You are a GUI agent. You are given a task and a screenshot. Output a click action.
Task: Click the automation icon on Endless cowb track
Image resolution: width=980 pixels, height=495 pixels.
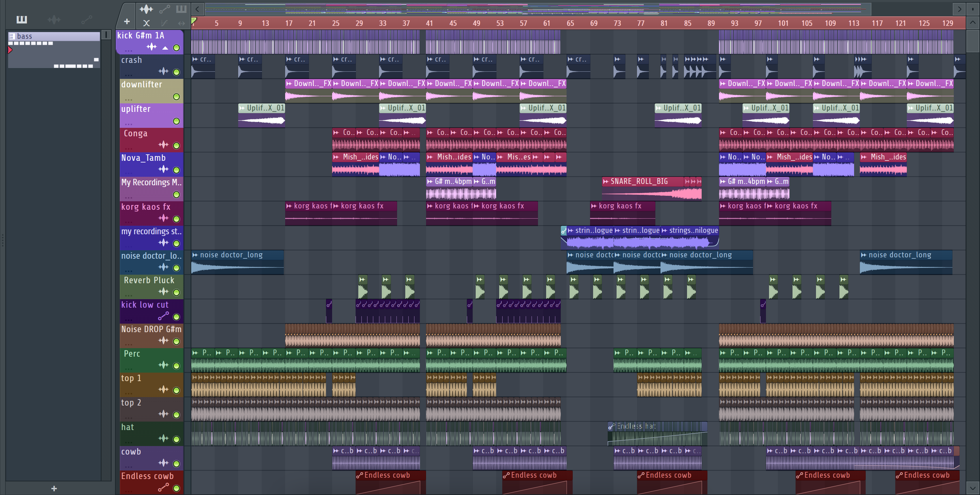164,488
